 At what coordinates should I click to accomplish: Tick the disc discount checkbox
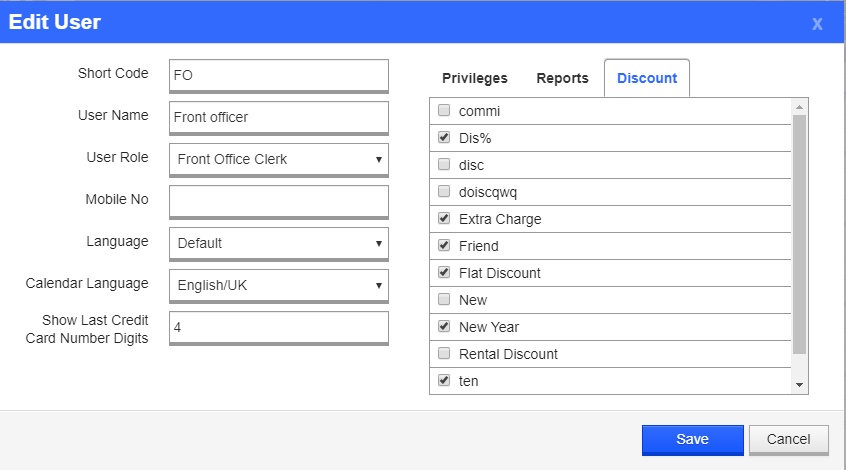click(444, 165)
